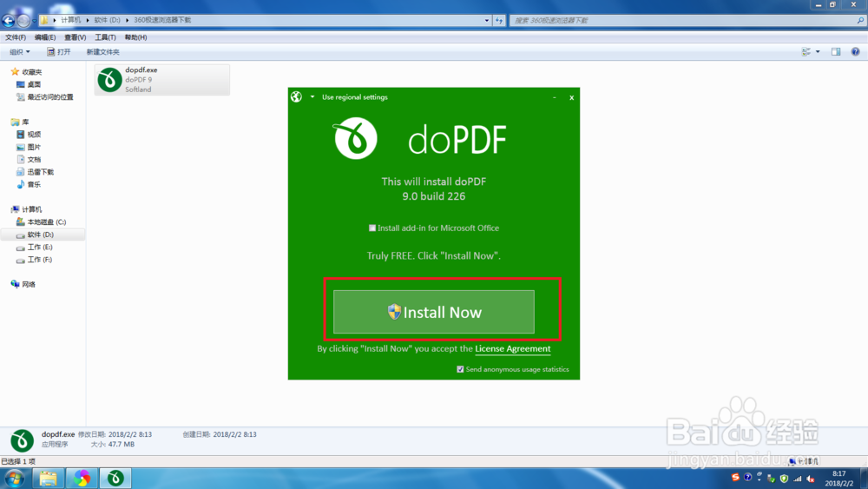Click Show desktop strip on taskbar
This screenshot has width=868, height=489.
pos(864,479)
